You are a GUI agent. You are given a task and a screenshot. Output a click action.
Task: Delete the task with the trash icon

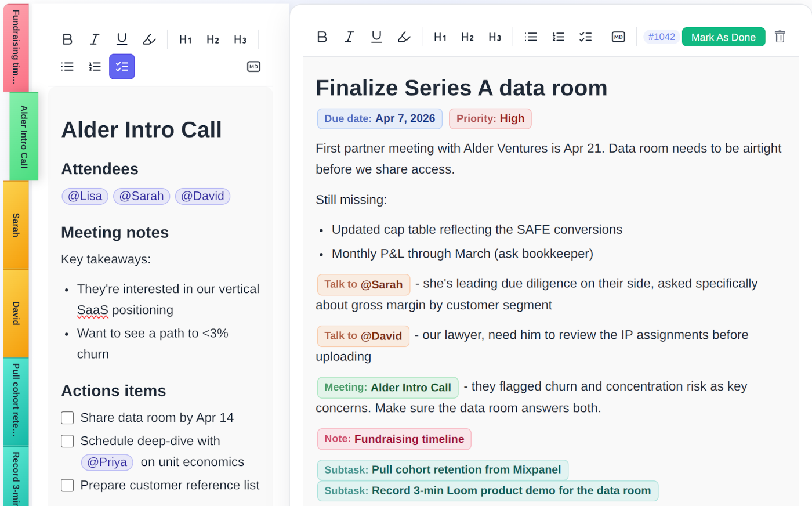click(780, 37)
